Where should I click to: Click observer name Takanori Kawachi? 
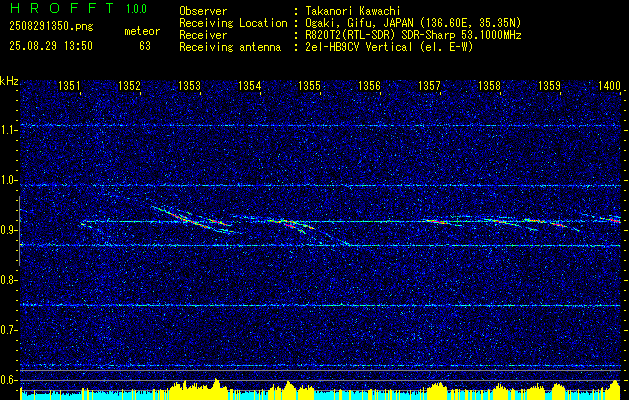click(352, 11)
